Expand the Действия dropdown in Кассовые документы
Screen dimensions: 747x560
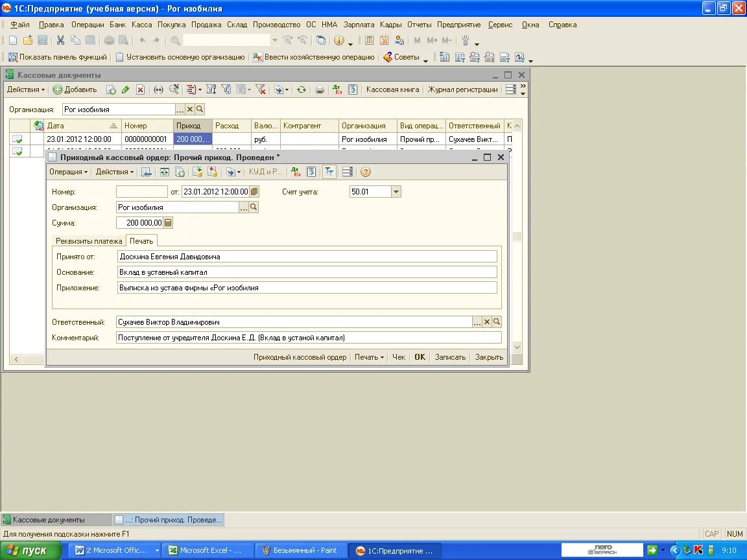point(26,89)
